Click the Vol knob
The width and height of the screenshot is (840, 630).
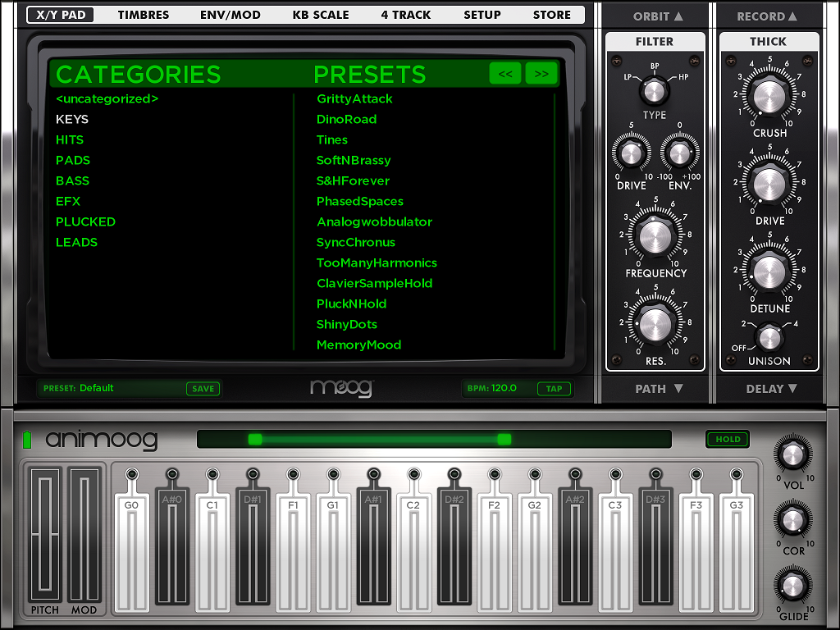(792, 454)
